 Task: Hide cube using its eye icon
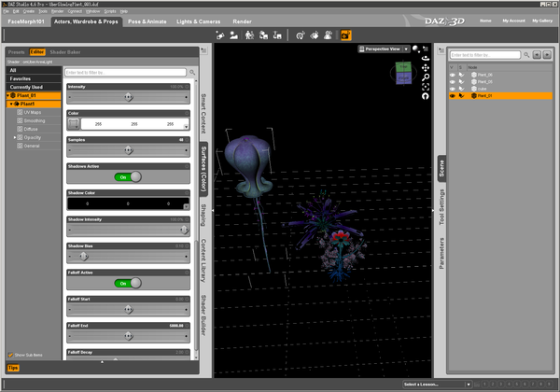pos(453,89)
